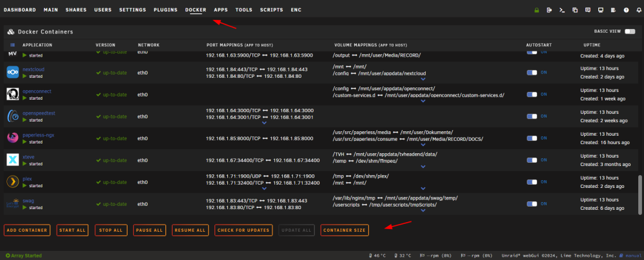The image size is (644, 260).
Task: Click the logout icon in header
Action: pyautogui.click(x=549, y=10)
